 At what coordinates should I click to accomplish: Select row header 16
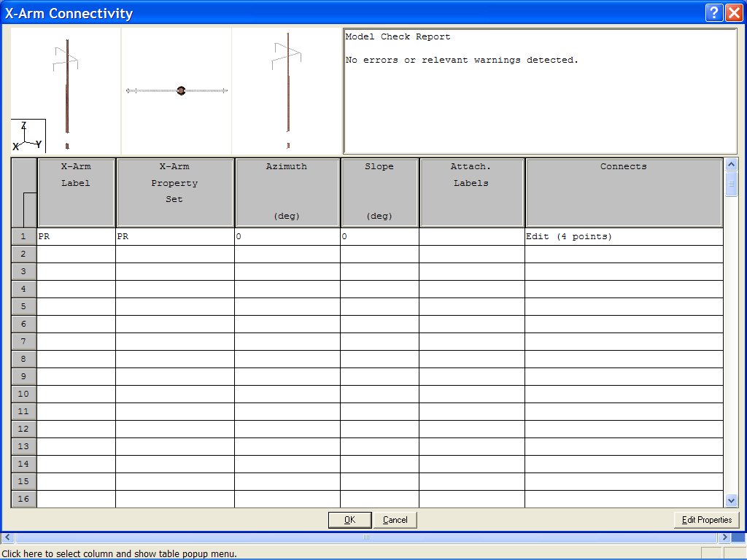pos(24,499)
